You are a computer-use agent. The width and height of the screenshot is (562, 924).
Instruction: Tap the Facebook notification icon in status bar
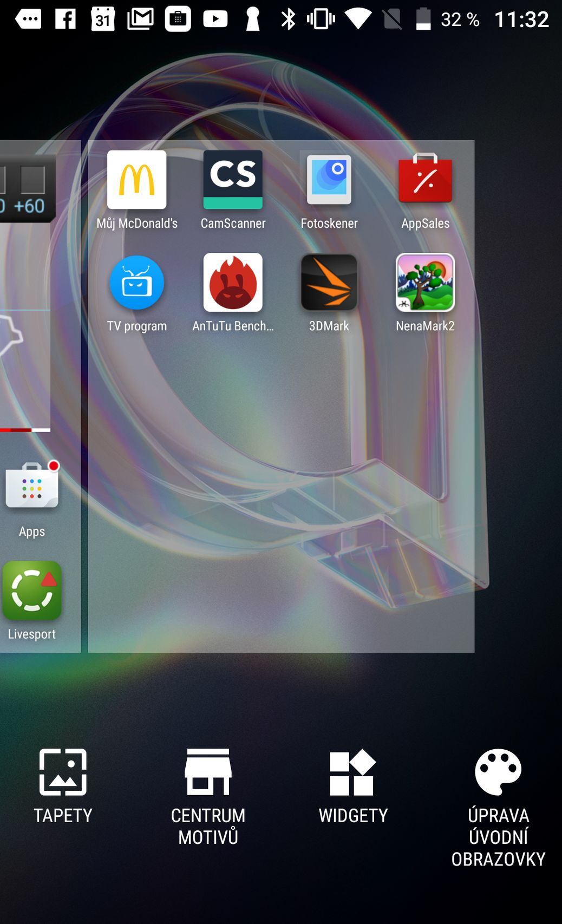(x=66, y=19)
